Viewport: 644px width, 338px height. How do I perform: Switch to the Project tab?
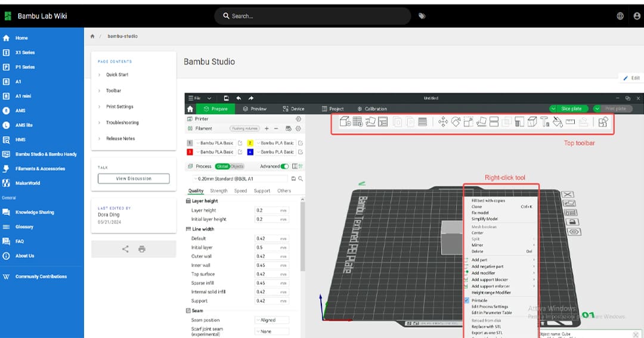(333, 109)
